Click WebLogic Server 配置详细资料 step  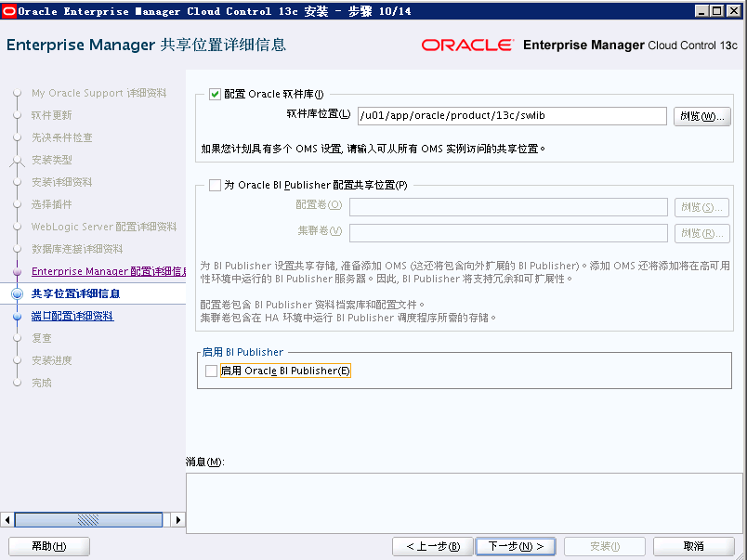(x=104, y=227)
